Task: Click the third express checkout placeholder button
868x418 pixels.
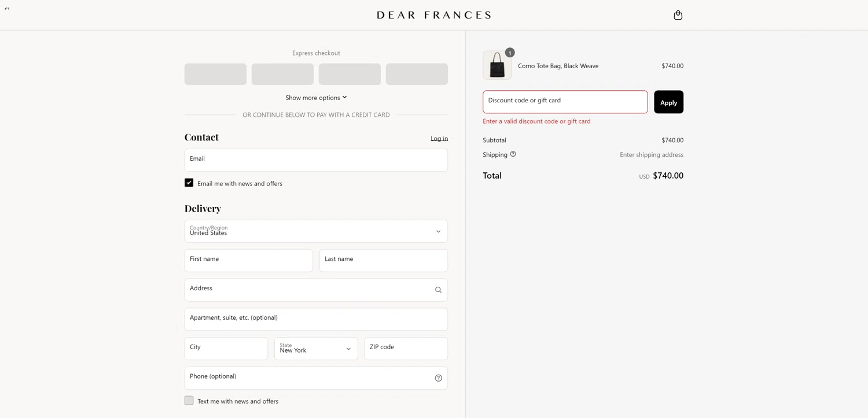Action: click(x=350, y=74)
